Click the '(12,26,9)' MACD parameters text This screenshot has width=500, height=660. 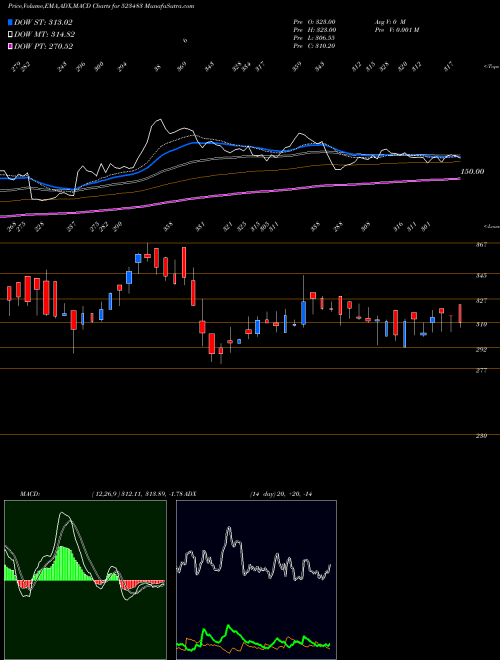click(105, 494)
